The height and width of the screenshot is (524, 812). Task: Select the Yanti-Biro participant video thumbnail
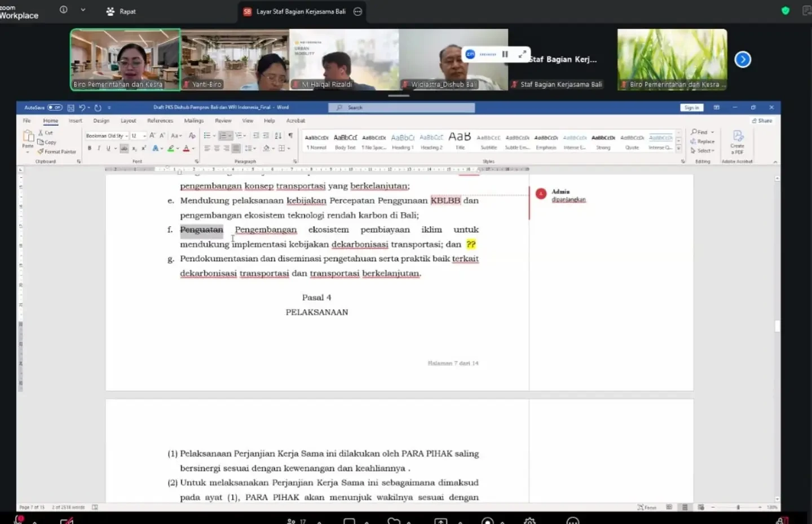click(x=235, y=60)
